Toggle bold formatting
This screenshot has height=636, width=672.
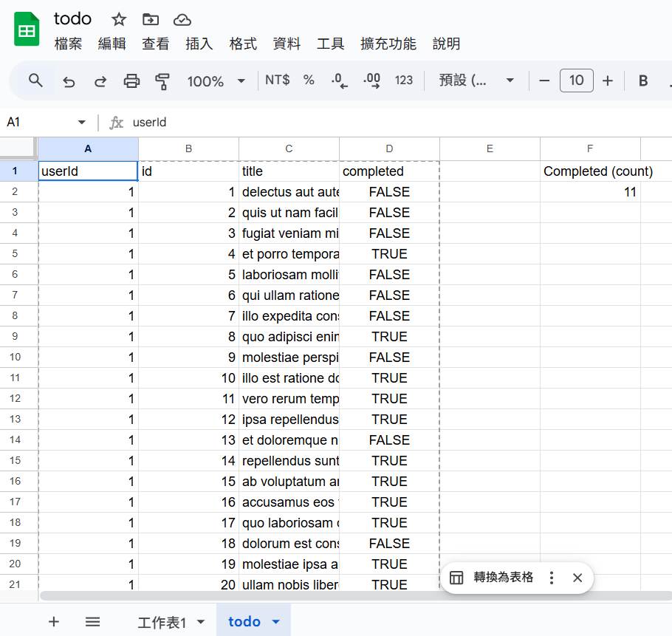643,81
